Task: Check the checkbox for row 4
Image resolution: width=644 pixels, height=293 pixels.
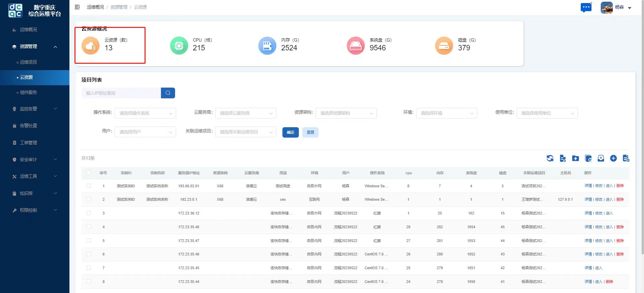Action: 89,227
